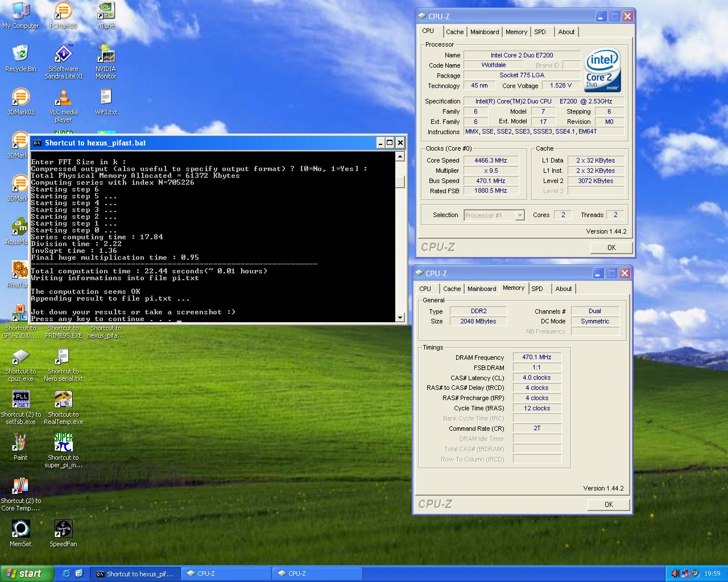Open Mainboard tab in lower CPU-Z window

click(x=482, y=289)
